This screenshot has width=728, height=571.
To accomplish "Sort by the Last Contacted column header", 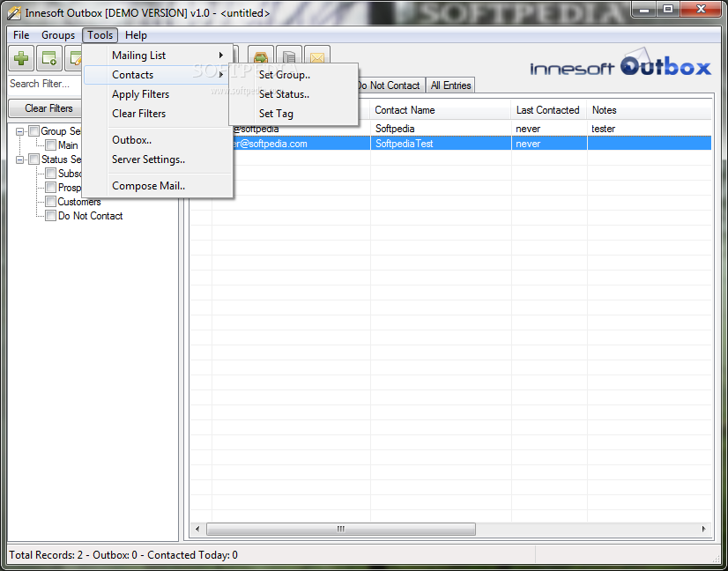I will [549, 110].
